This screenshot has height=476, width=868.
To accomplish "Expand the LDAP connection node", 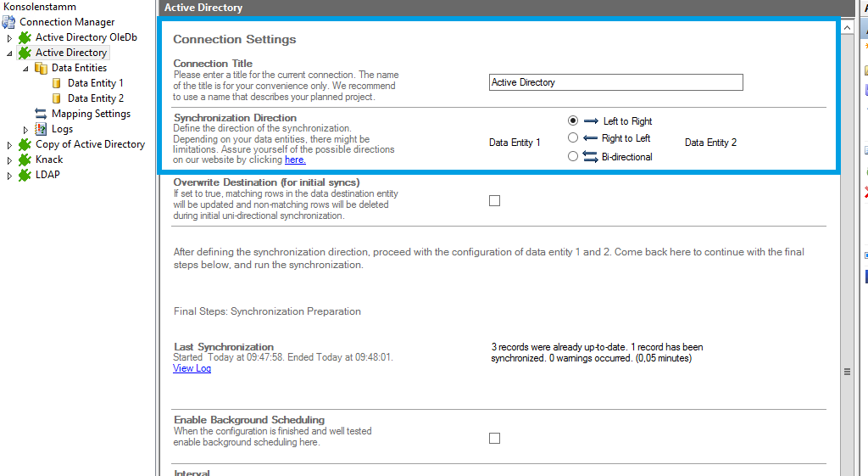I will 10,176.
